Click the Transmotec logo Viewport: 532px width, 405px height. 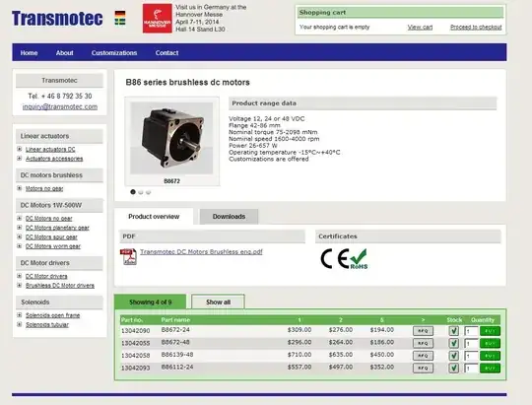57,19
